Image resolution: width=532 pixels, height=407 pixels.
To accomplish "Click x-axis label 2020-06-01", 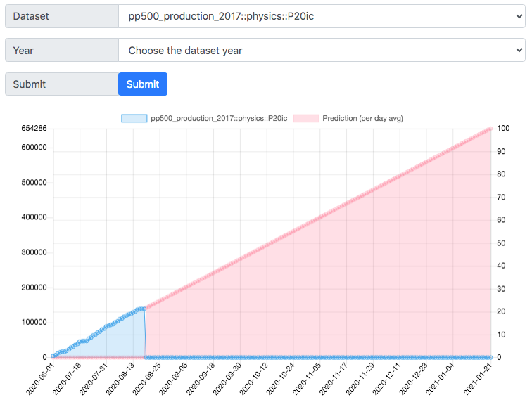I will [40, 379].
